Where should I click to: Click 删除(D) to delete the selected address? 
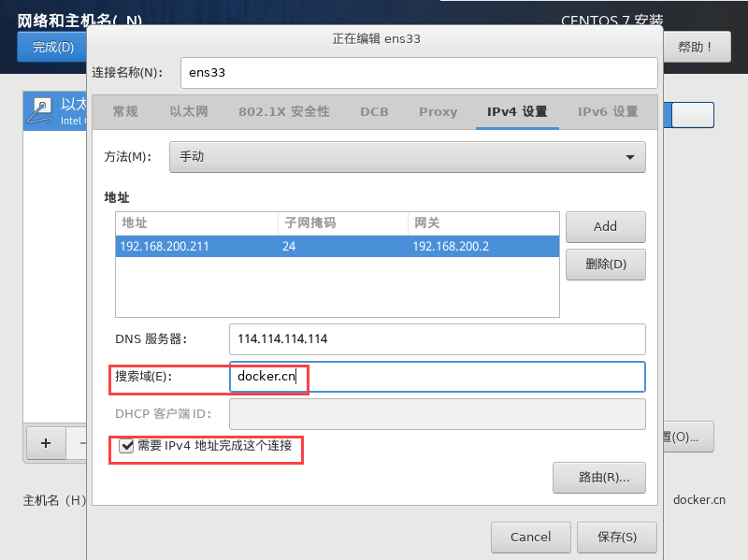pos(605,264)
